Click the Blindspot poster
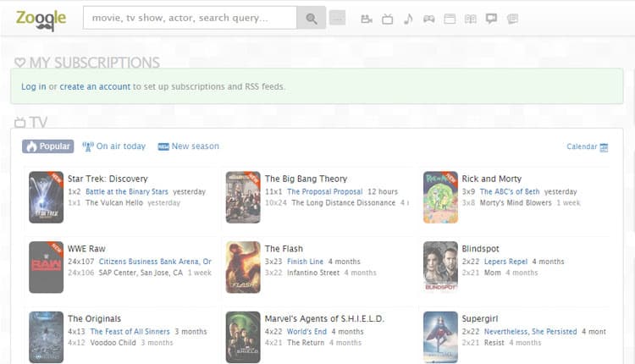This screenshot has width=635, height=364. point(440,267)
